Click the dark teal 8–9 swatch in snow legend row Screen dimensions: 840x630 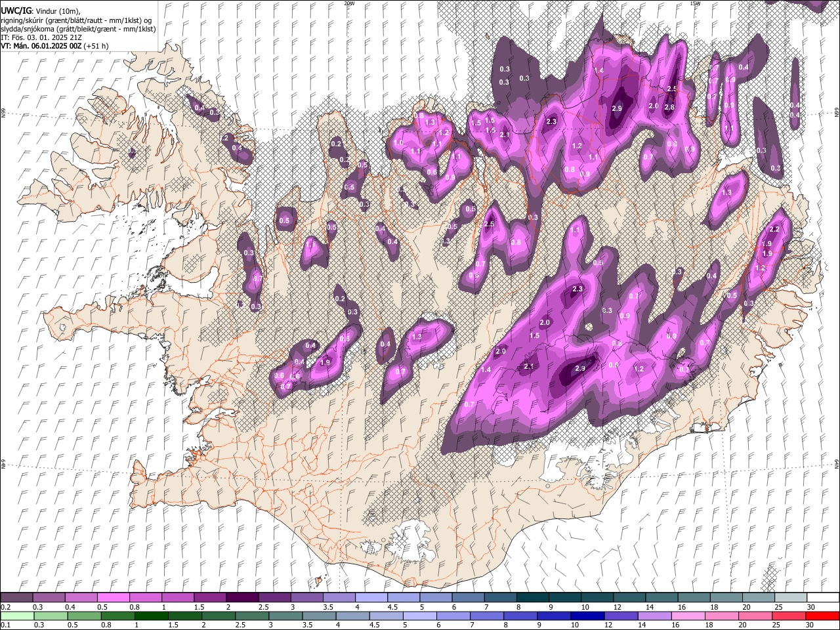pyautogui.click(x=532, y=597)
